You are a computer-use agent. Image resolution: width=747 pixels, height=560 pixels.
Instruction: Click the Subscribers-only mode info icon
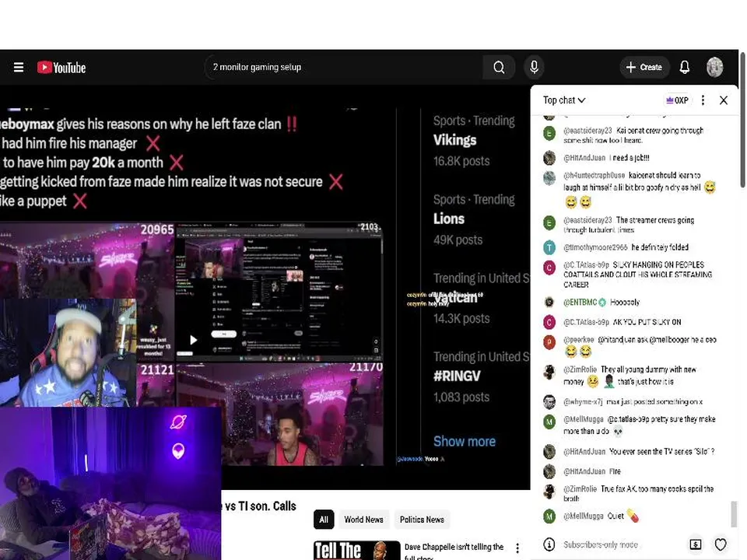(549, 544)
